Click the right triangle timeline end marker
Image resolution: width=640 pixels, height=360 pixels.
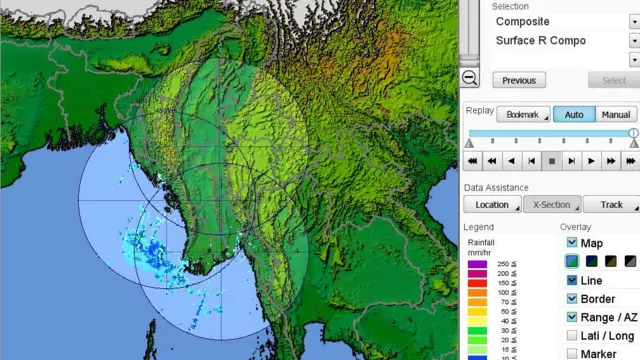tap(634, 143)
